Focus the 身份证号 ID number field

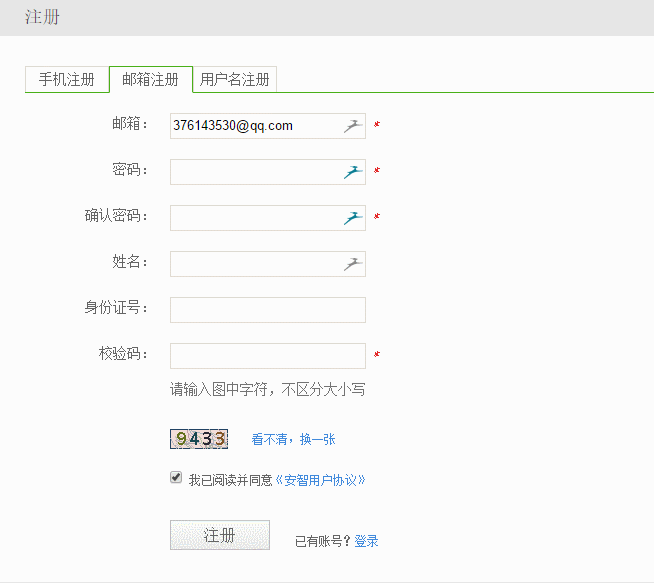(x=268, y=310)
